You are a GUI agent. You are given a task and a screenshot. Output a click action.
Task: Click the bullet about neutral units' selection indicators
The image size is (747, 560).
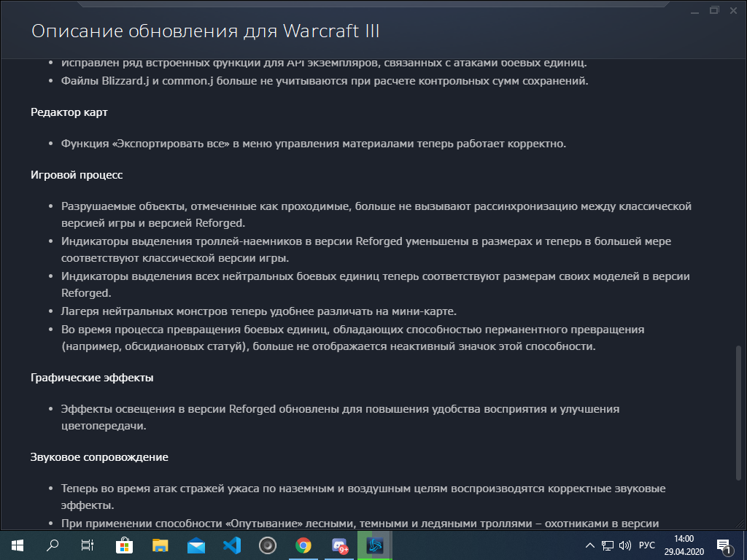pyautogui.click(x=376, y=285)
